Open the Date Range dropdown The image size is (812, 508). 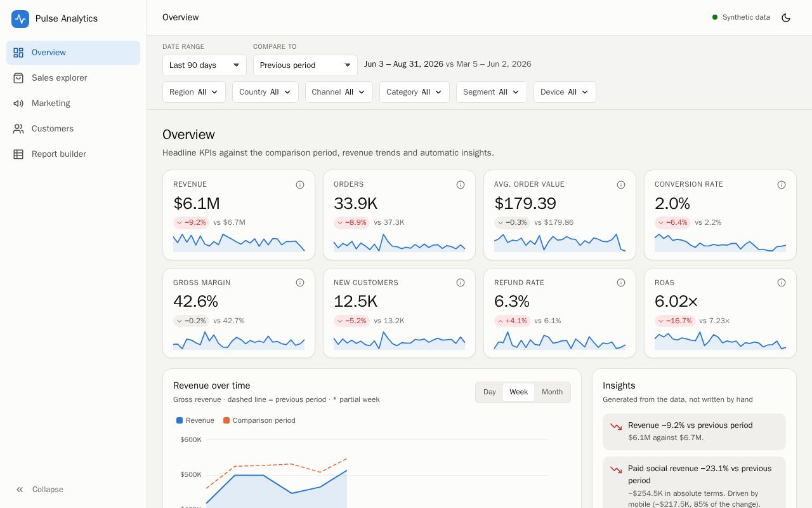point(204,65)
